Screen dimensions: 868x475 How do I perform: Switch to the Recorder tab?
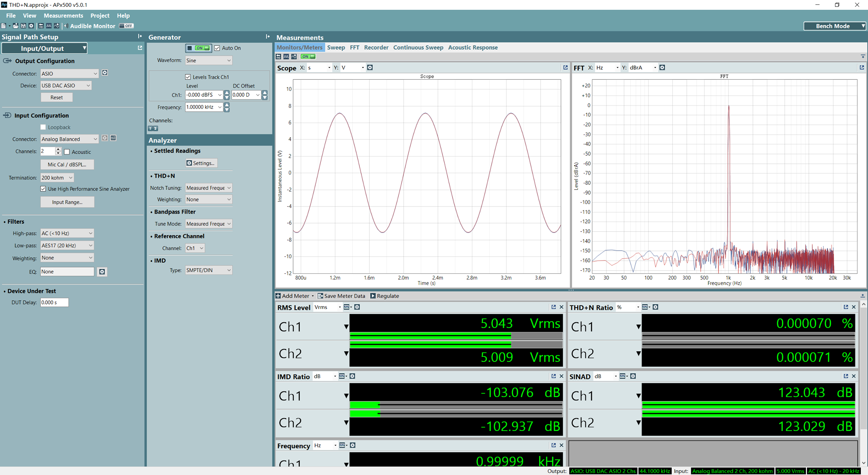[x=376, y=47]
